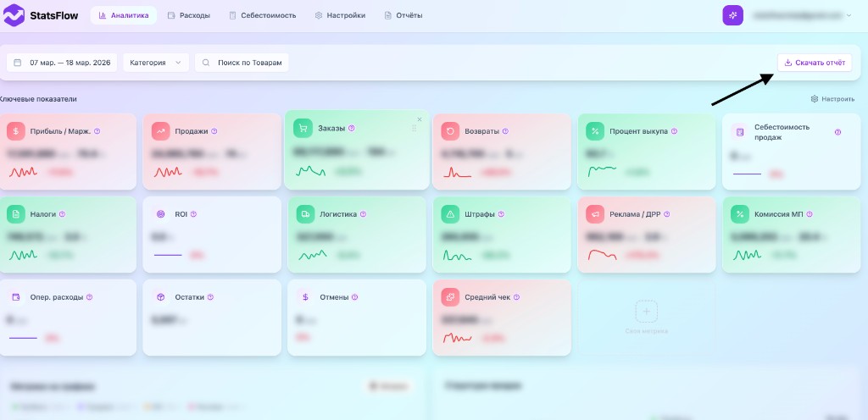Click the ROI card icon
The image size is (868, 420).
point(161,214)
